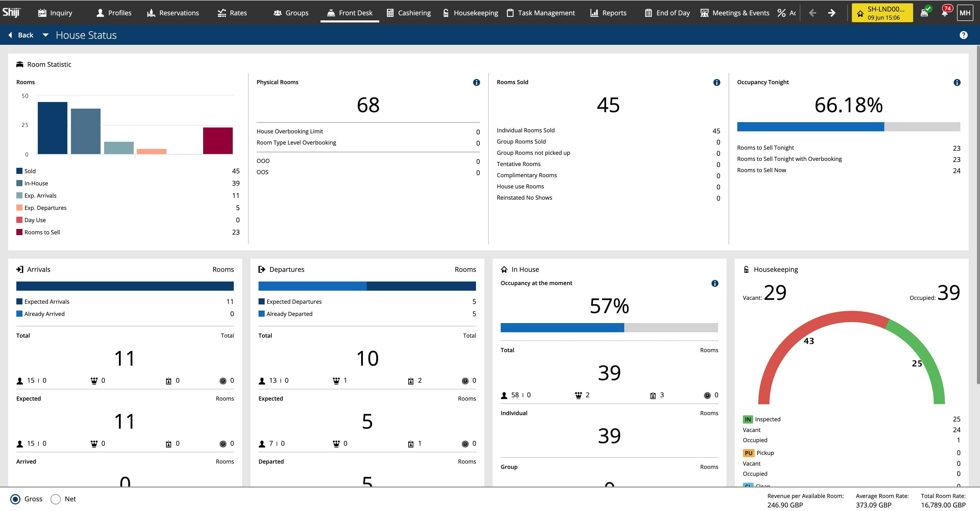Open the SH-LND00 property selector
980x511 pixels.
click(x=882, y=13)
